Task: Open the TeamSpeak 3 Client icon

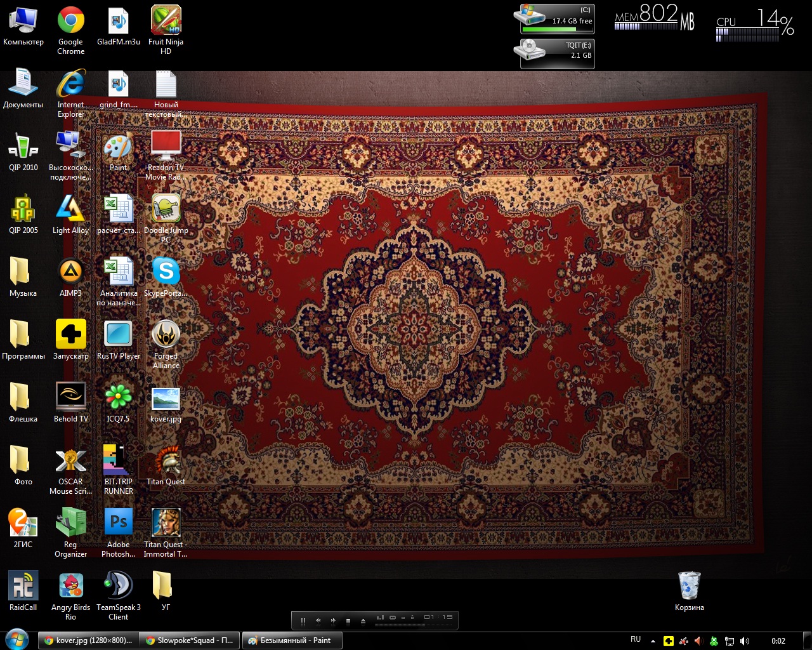Action: pyautogui.click(x=119, y=586)
